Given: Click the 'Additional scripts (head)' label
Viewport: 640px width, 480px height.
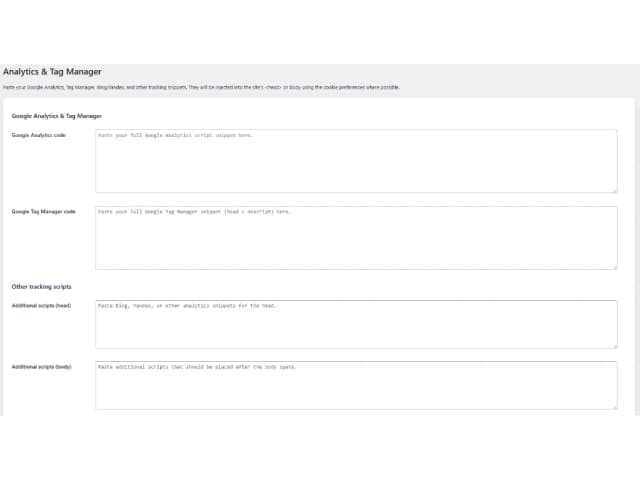Looking at the screenshot, I should pyautogui.click(x=41, y=305).
